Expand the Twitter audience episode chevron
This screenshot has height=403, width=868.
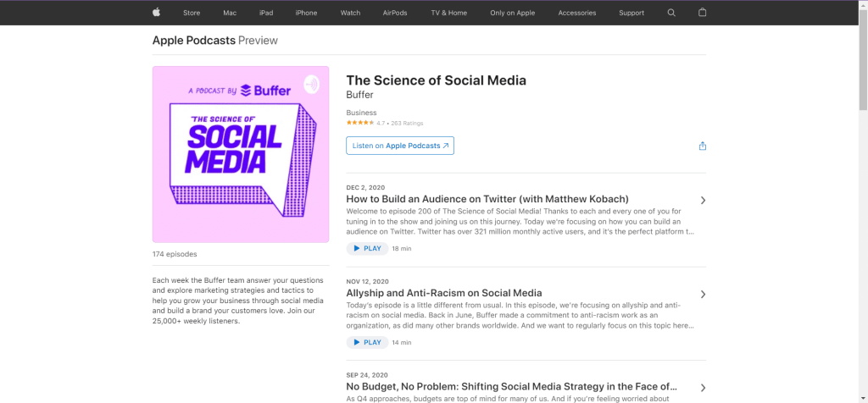(703, 201)
